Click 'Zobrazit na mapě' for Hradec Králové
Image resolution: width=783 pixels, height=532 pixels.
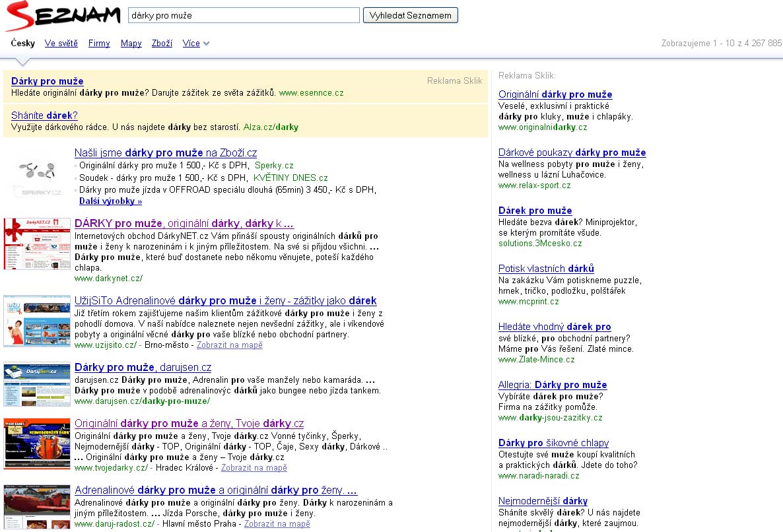click(x=254, y=467)
